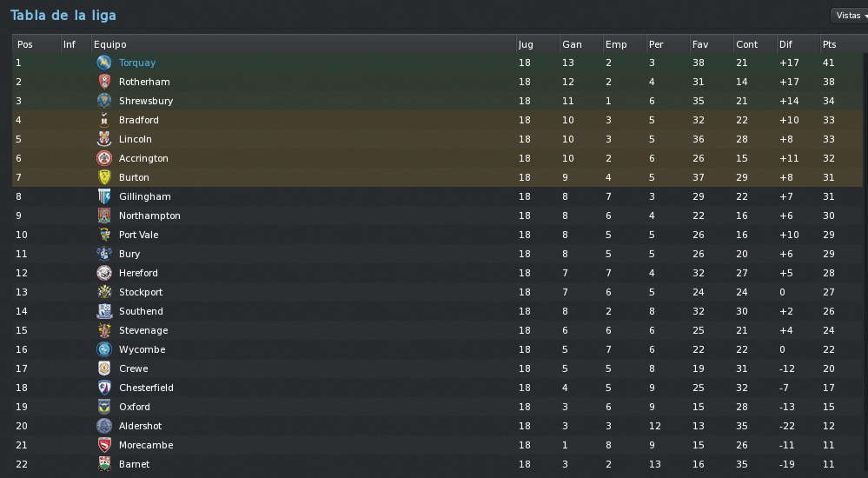Click the Torquay club crest icon
This screenshot has width=868, height=478.
point(104,63)
